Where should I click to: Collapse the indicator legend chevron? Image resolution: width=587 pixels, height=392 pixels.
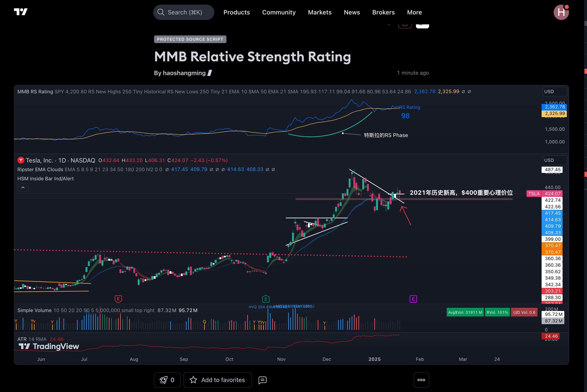tap(23, 188)
